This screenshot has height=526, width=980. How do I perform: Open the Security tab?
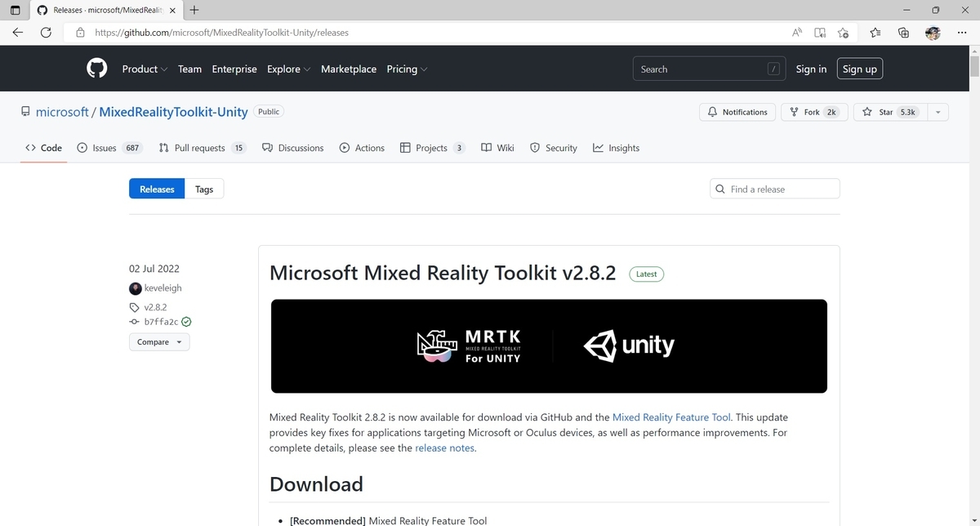point(554,148)
